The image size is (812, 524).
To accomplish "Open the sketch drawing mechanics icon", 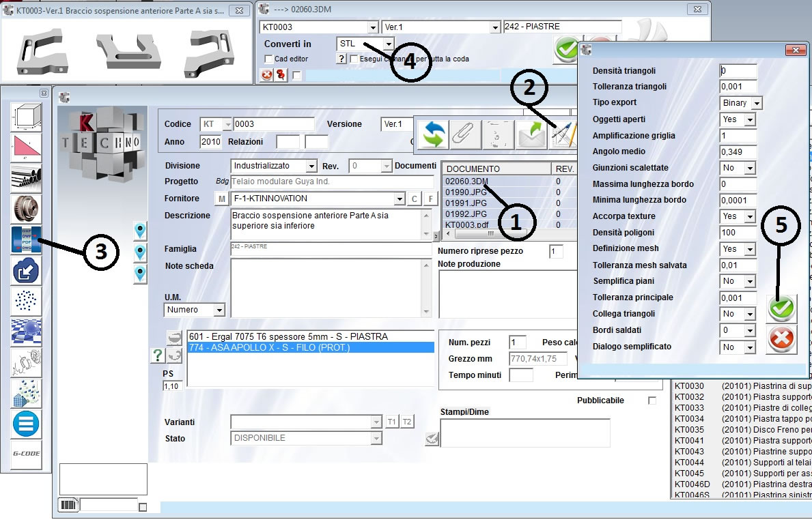I will click(x=26, y=362).
